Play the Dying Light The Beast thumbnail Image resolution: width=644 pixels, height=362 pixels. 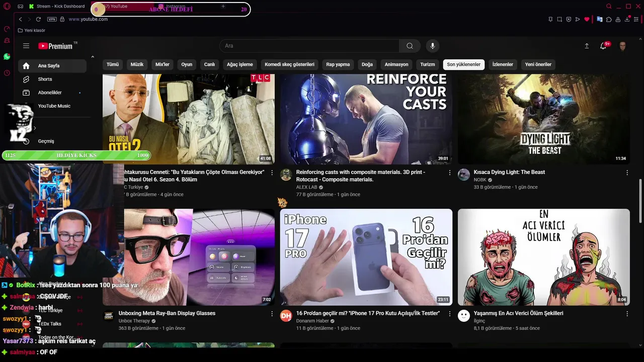pos(544,119)
